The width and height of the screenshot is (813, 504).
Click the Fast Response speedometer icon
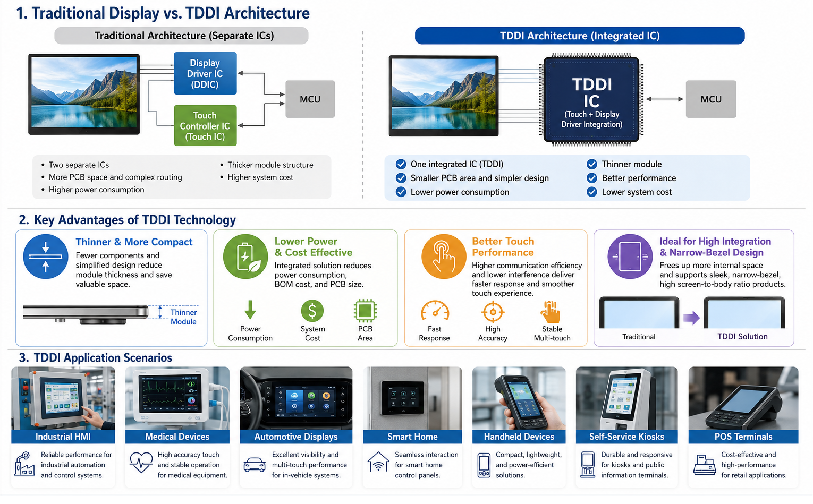pos(435,311)
